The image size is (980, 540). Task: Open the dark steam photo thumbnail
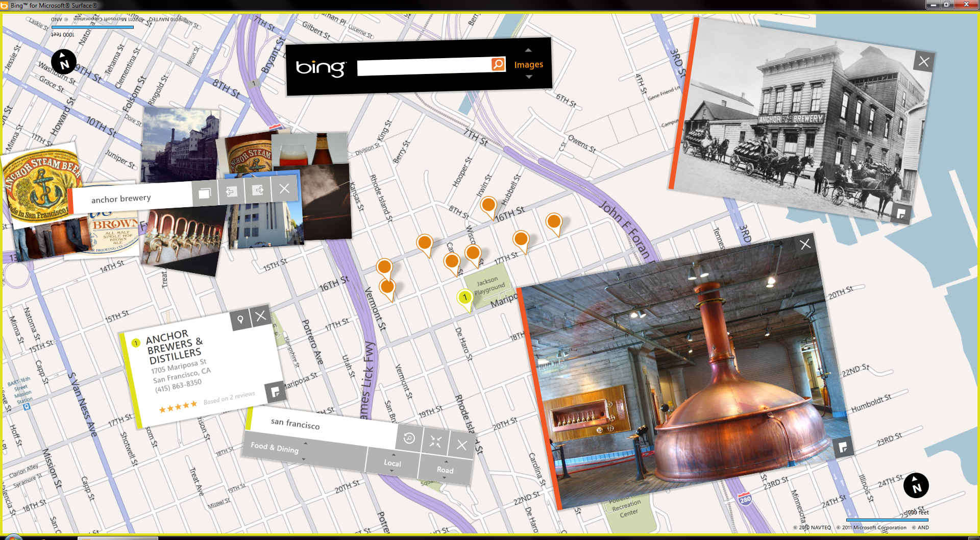(x=327, y=202)
